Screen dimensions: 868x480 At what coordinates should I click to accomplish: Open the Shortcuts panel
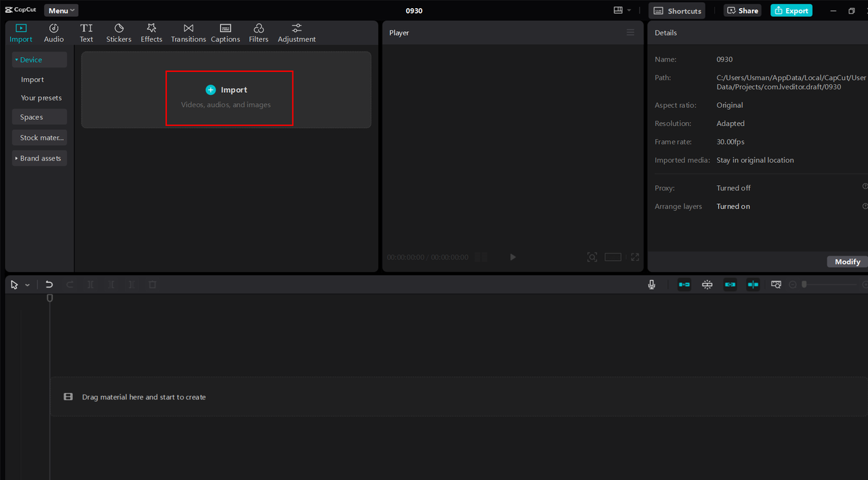point(677,11)
